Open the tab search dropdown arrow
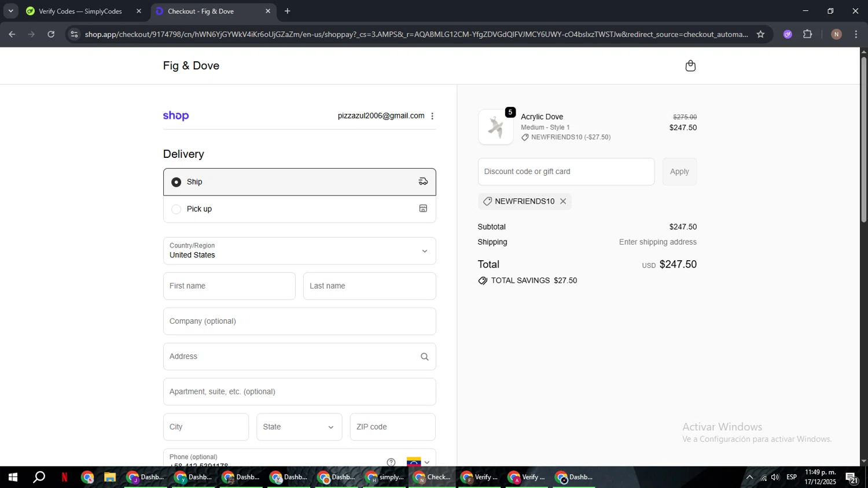The width and height of the screenshot is (868, 488). coord(10,11)
